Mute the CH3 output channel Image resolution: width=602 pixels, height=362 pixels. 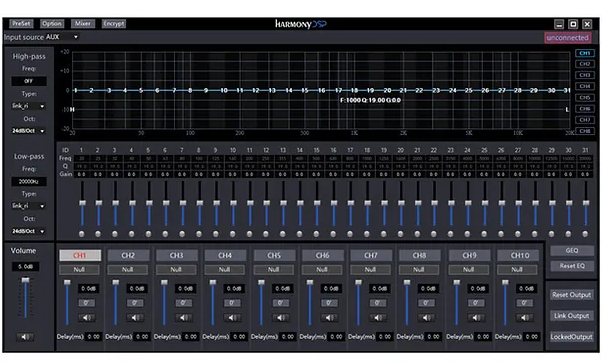click(x=184, y=318)
